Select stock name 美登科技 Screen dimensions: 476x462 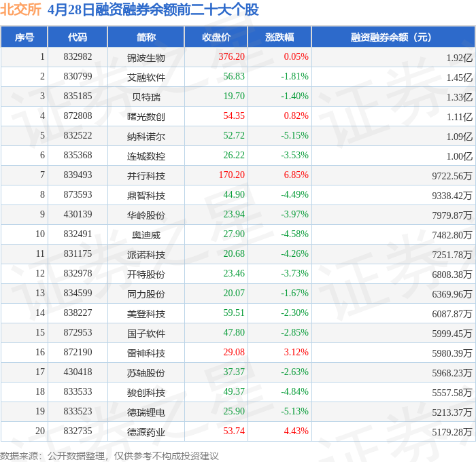click(146, 314)
